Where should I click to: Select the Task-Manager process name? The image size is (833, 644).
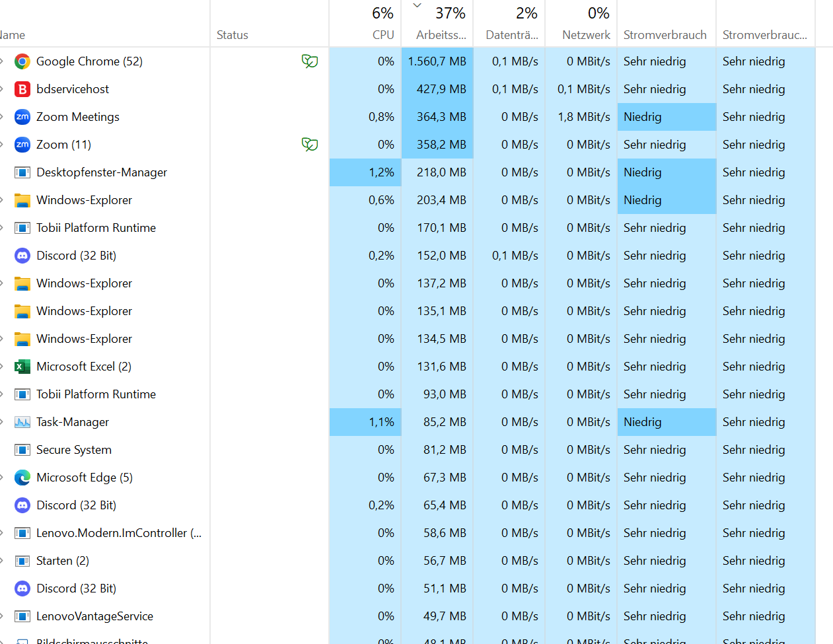[x=73, y=422]
